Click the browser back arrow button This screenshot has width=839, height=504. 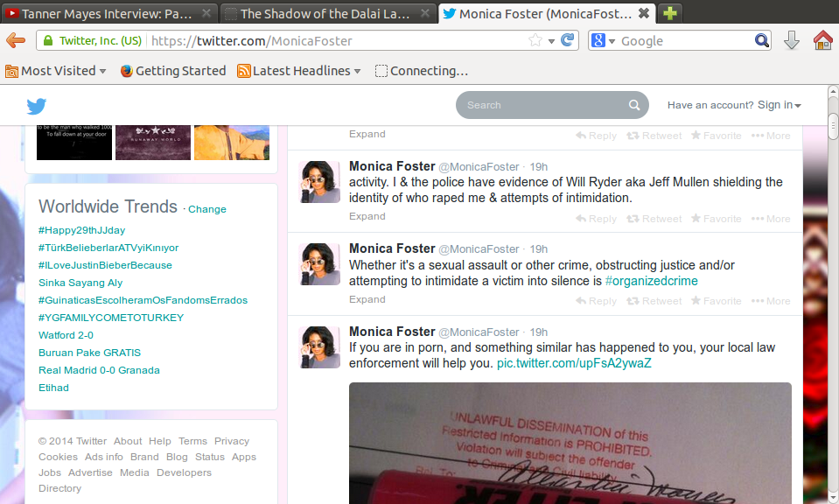[16, 40]
